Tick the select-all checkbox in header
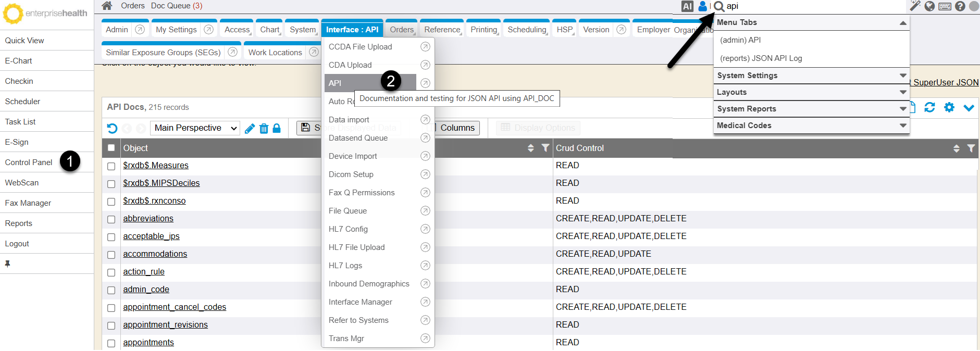The width and height of the screenshot is (980, 351). 111,148
